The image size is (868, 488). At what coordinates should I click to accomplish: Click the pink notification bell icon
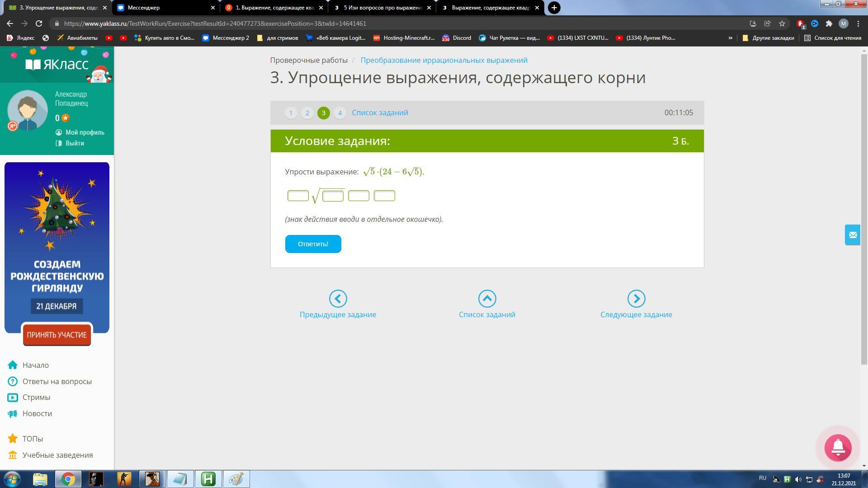coord(838,447)
